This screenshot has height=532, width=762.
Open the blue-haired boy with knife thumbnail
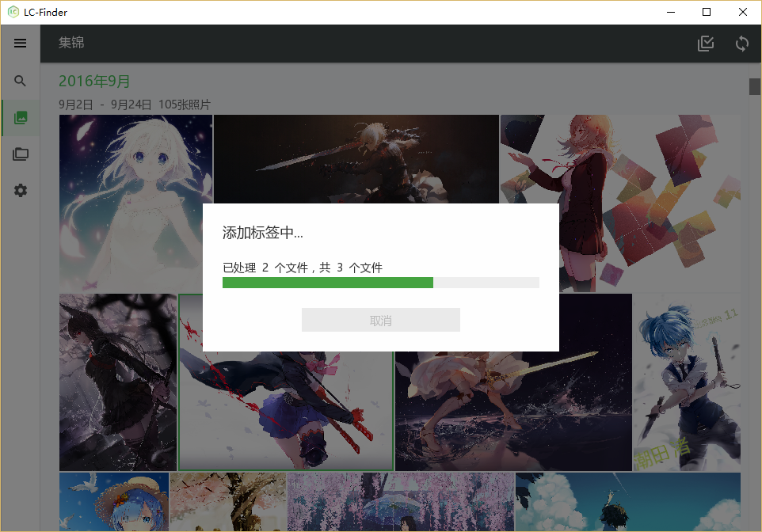(687, 382)
